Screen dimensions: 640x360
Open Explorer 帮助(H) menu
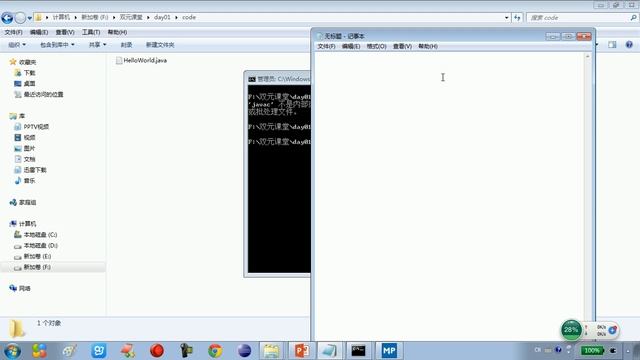(x=117, y=32)
